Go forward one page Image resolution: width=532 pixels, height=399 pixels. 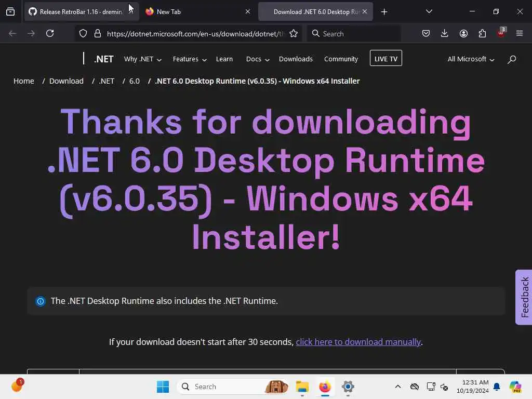(31, 34)
